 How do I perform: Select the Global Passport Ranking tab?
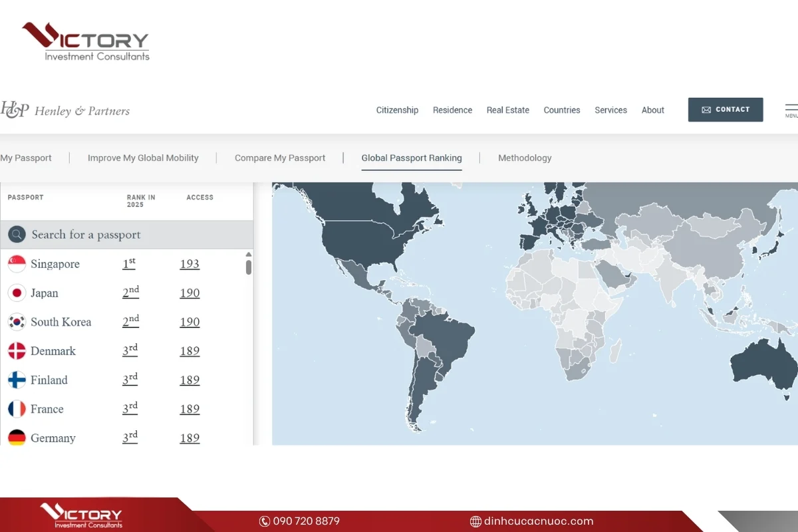tap(412, 158)
